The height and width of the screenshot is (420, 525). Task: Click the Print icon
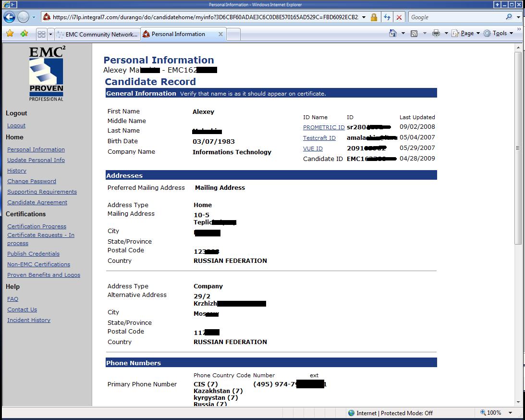pos(436,33)
